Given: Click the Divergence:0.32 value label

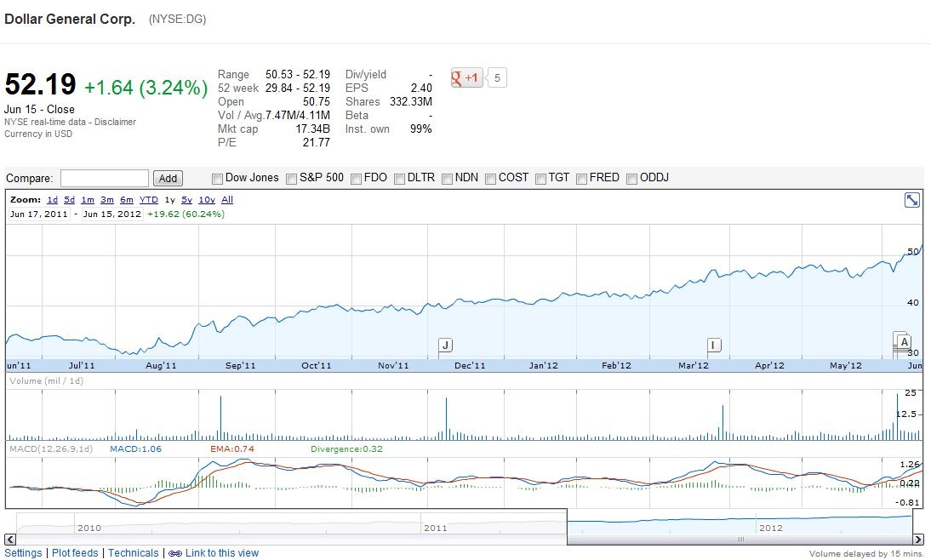Looking at the screenshot, I should [346, 449].
